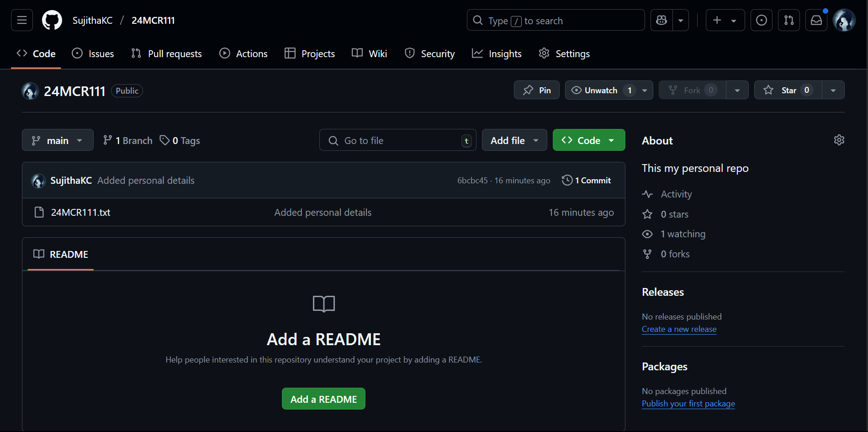Viewport: 868px width, 432px height.
Task: Select the README tab in the file panel
Action: [61, 254]
